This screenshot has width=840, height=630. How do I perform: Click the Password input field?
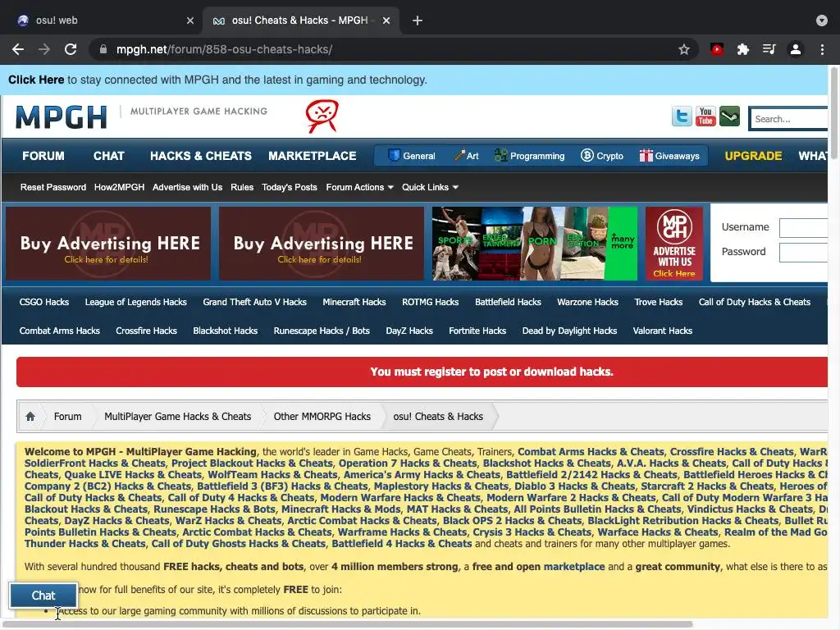pos(804,253)
